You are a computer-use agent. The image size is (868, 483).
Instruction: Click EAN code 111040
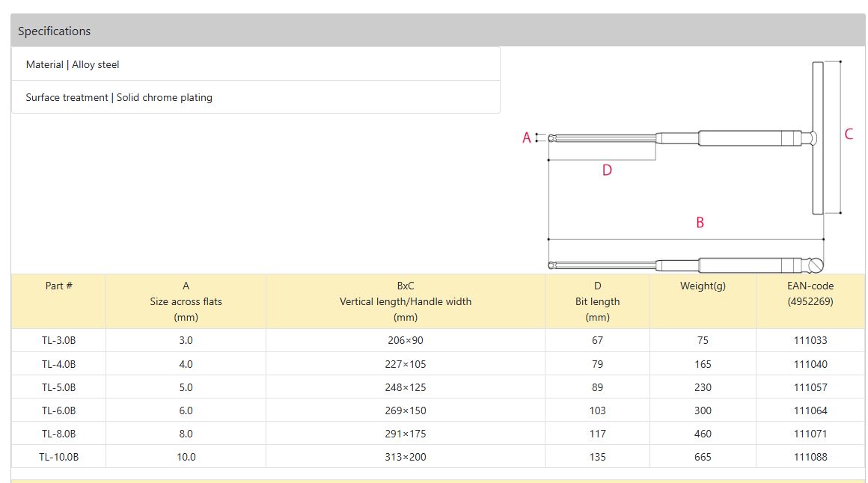click(x=810, y=364)
